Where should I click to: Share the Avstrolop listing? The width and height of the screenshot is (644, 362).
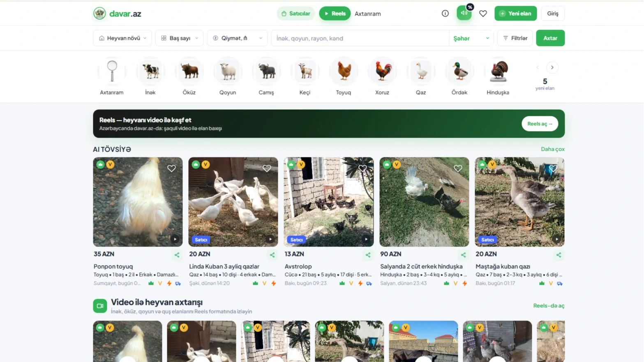[x=368, y=255]
